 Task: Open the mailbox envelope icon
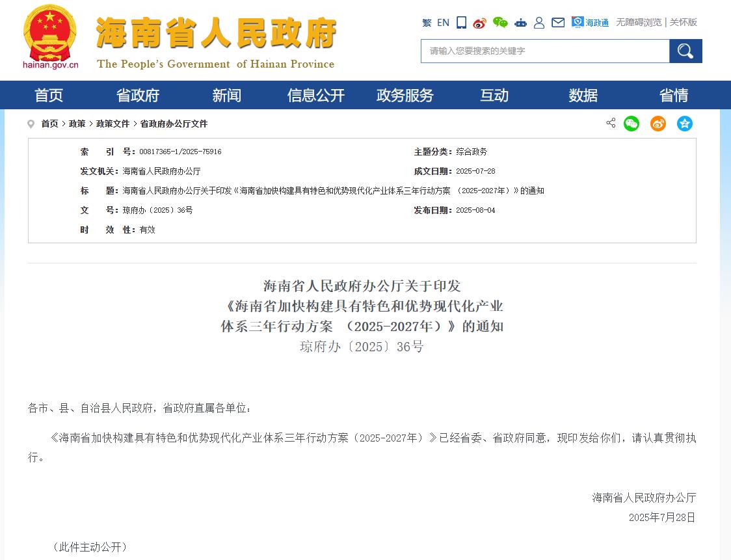[x=558, y=23]
